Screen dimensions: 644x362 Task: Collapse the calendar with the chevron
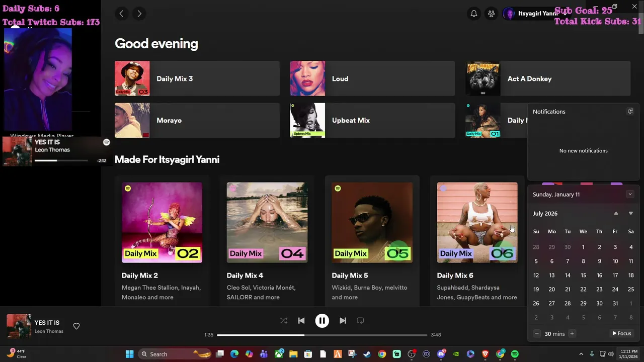click(630, 194)
